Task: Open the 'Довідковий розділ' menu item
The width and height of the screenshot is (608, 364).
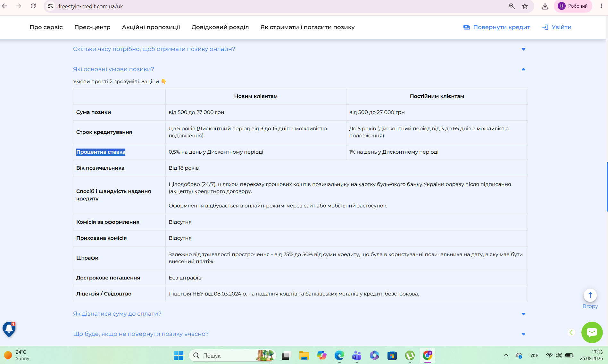Action: pyautogui.click(x=220, y=27)
